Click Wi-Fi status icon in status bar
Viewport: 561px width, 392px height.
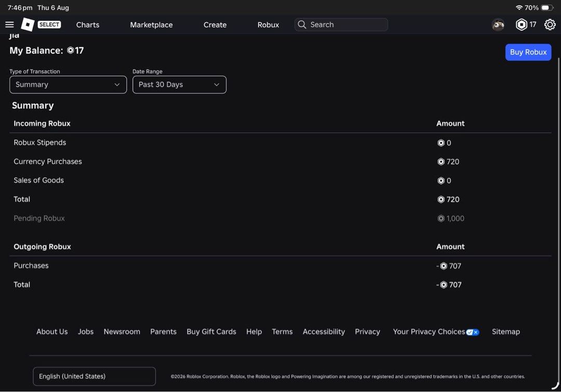tap(519, 7)
